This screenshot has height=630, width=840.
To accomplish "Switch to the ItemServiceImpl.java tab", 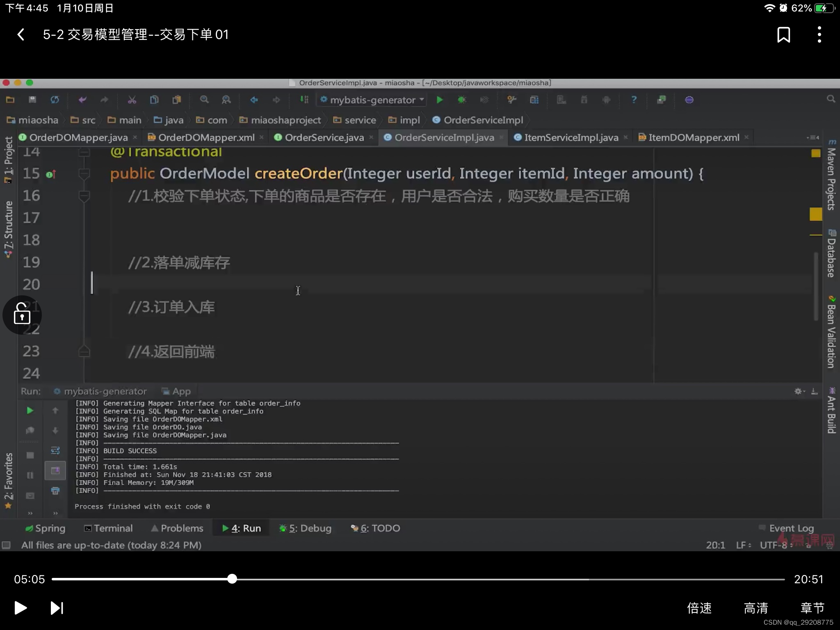I will point(571,137).
